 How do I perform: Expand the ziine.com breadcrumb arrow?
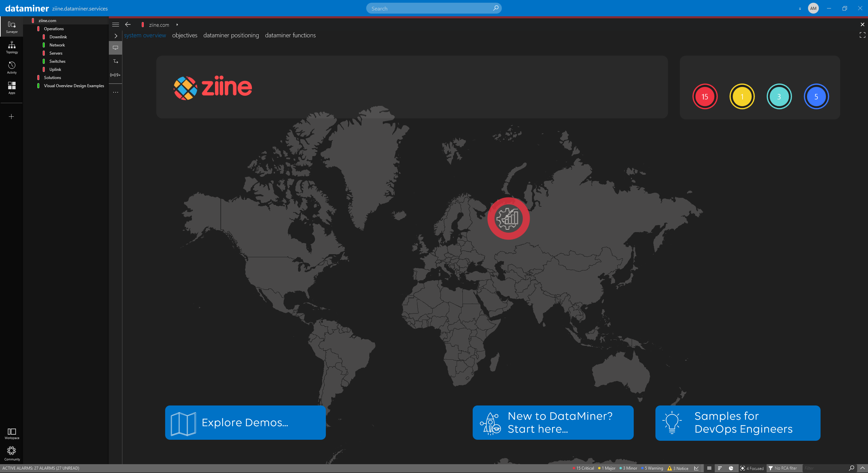tap(177, 24)
